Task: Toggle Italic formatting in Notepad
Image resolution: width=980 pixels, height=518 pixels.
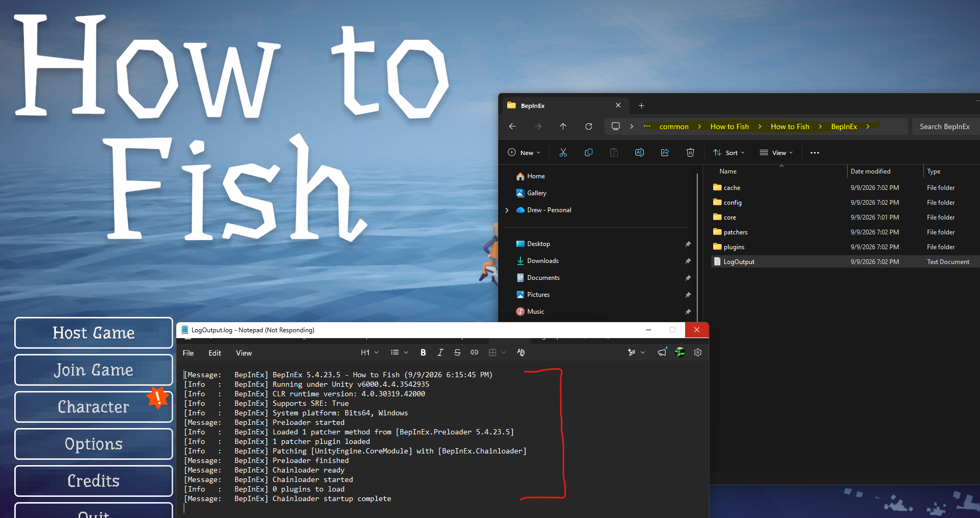Action: (440, 352)
